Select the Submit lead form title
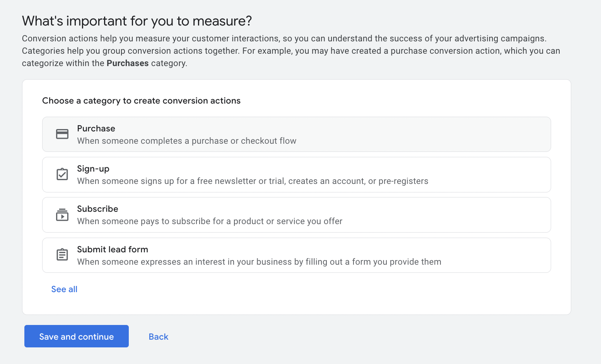Screen dimensions: 601x364 click(113, 250)
